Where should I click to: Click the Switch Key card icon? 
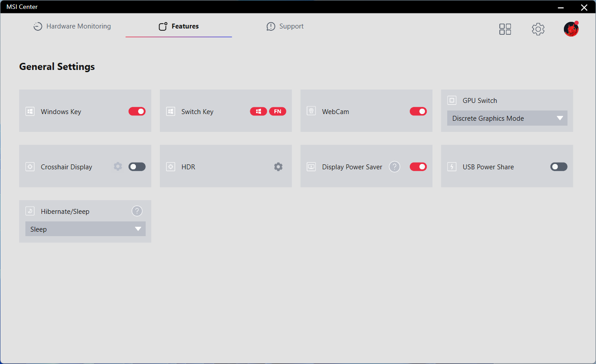[x=171, y=111]
